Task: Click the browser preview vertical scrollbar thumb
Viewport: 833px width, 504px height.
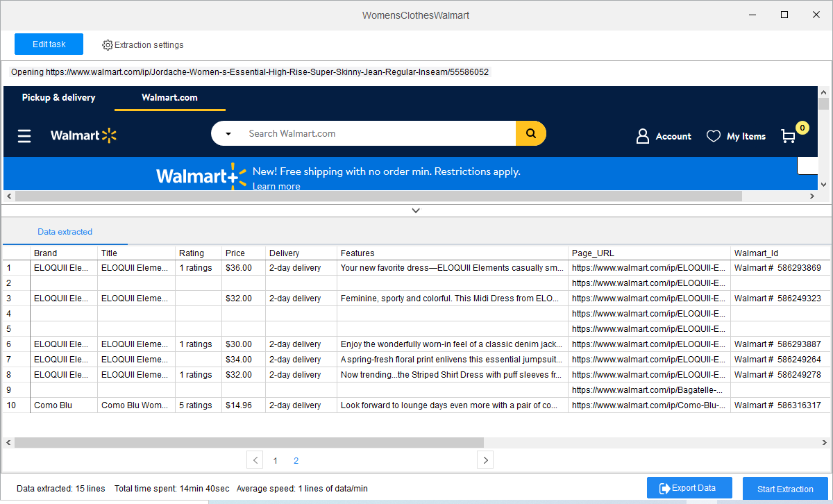Action: coord(823,104)
